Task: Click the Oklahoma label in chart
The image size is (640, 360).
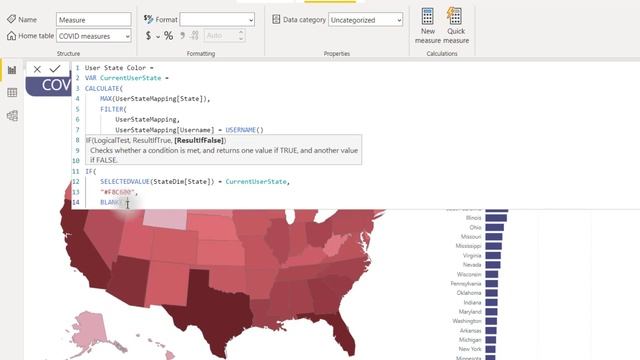Action: pos(469,293)
